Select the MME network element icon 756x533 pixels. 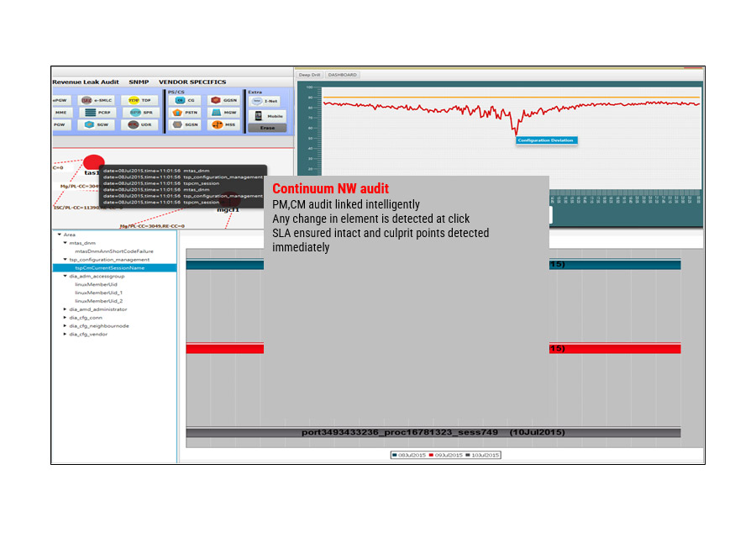point(59,110)
